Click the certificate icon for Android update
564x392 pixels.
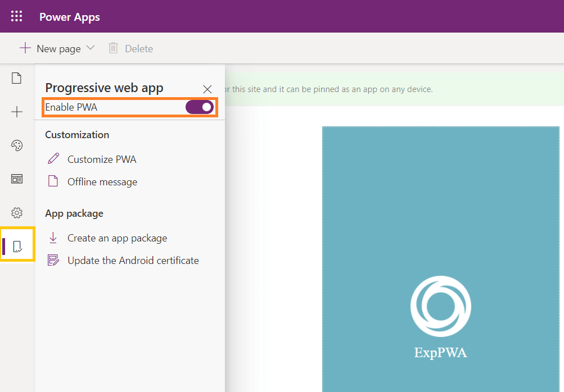click(x=53, y=261)
